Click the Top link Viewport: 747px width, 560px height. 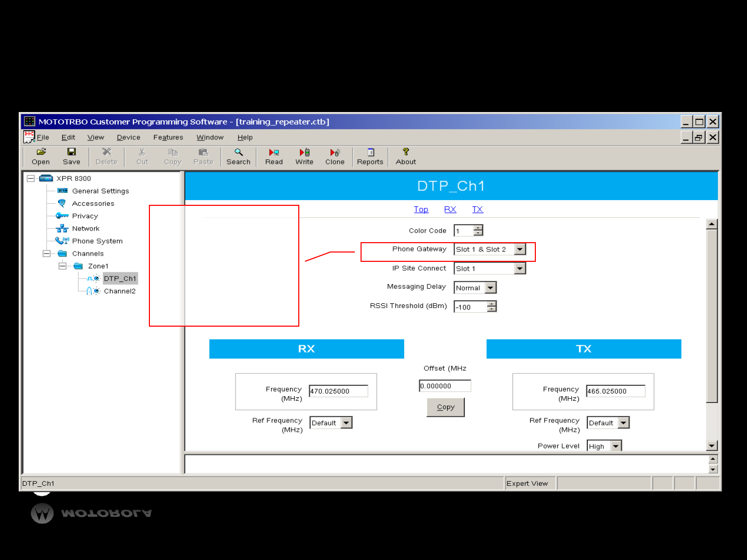pos(421,209)
